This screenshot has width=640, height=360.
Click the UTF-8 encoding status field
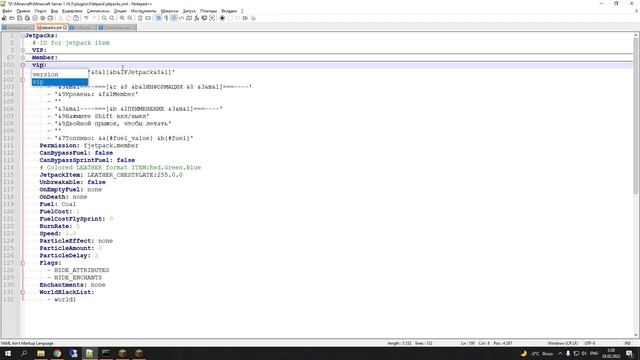tap(590, 343)
